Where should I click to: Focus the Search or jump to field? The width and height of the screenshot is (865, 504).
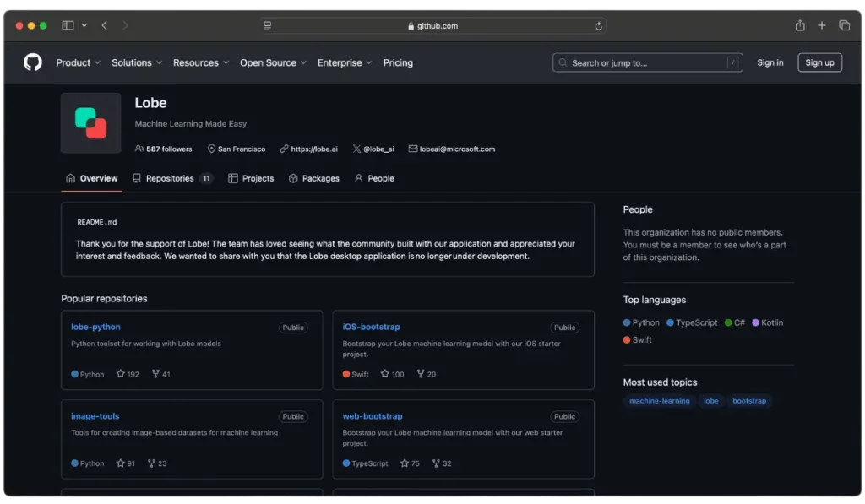[x=647, y=62]
